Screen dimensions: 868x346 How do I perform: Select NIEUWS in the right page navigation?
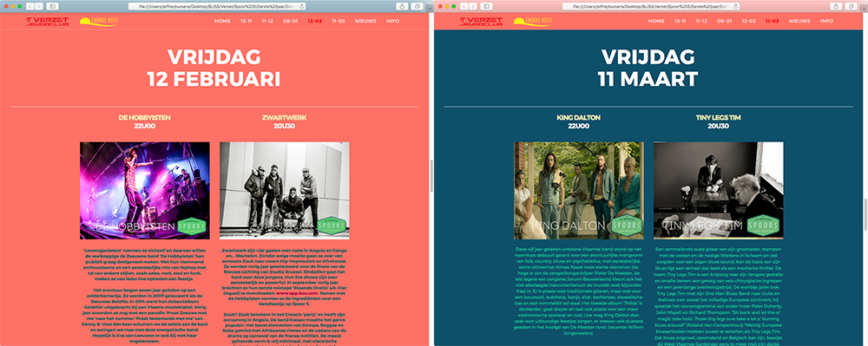799,21
